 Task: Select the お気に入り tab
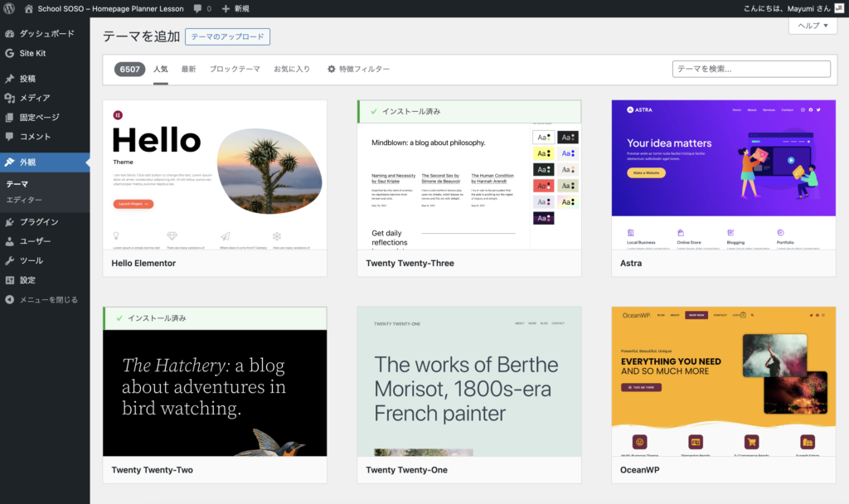coord(292,70)
